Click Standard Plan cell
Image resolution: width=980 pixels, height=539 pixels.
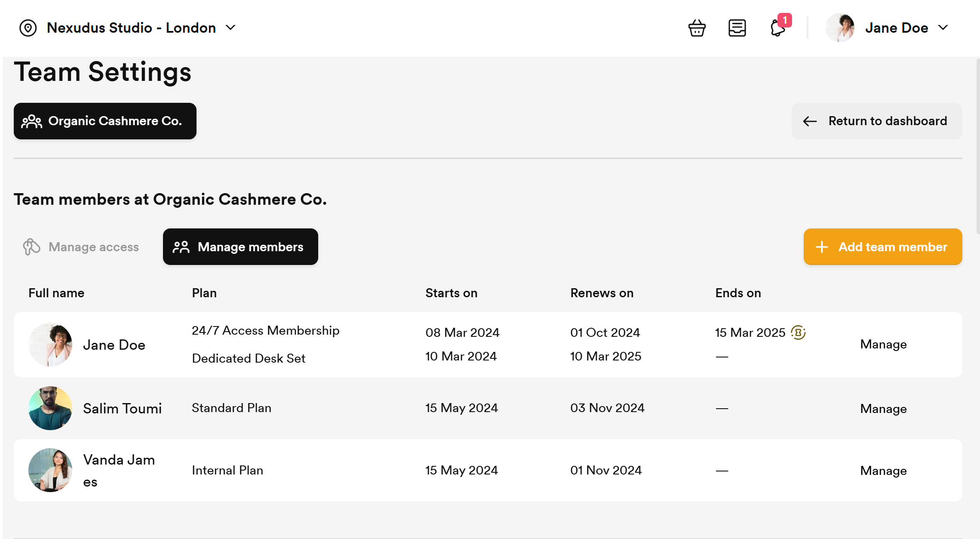point(232,408)
